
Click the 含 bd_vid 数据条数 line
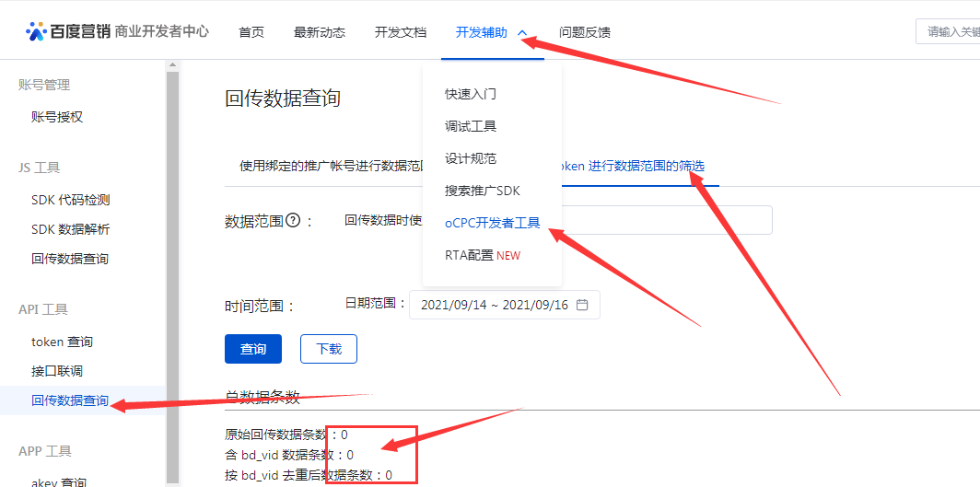[289, 455]
